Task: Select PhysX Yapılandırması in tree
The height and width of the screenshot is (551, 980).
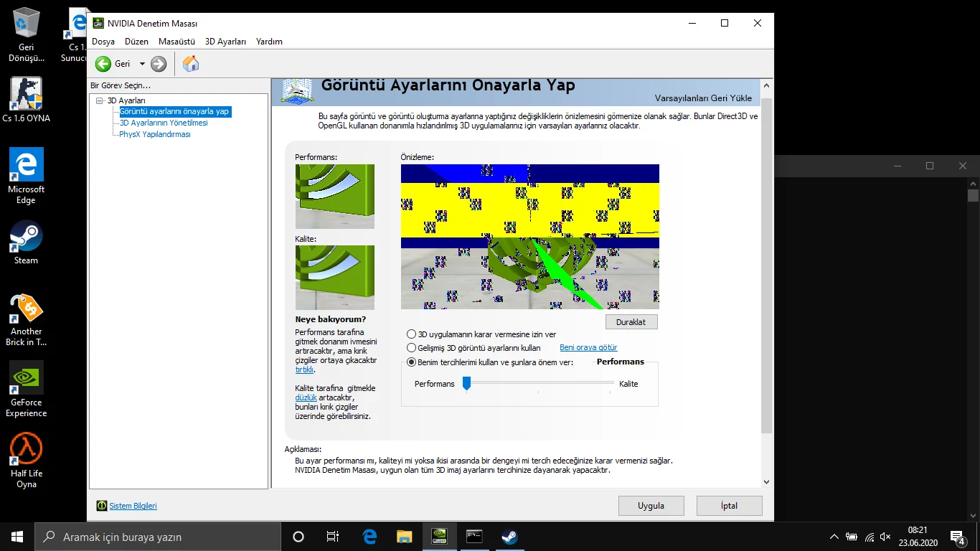Action: pos(155,134)
